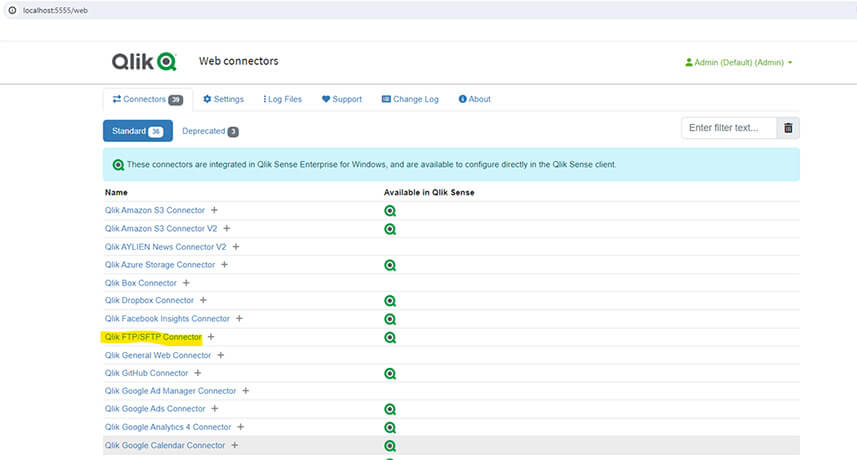Open the Support tab
Screen dimensions: 857x460
pyautogui.click(x=342, y=99)
